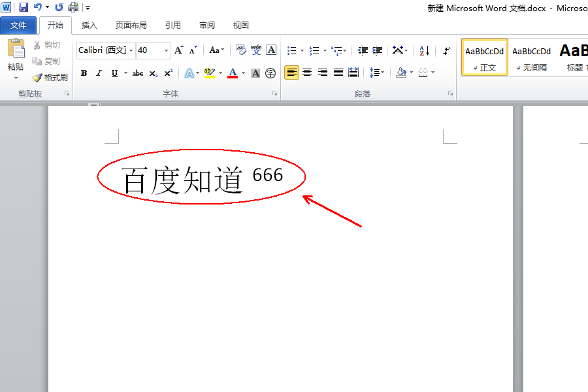588x392 pixels.
Task: Apply the red font color
Action: (x=233, y=73)
